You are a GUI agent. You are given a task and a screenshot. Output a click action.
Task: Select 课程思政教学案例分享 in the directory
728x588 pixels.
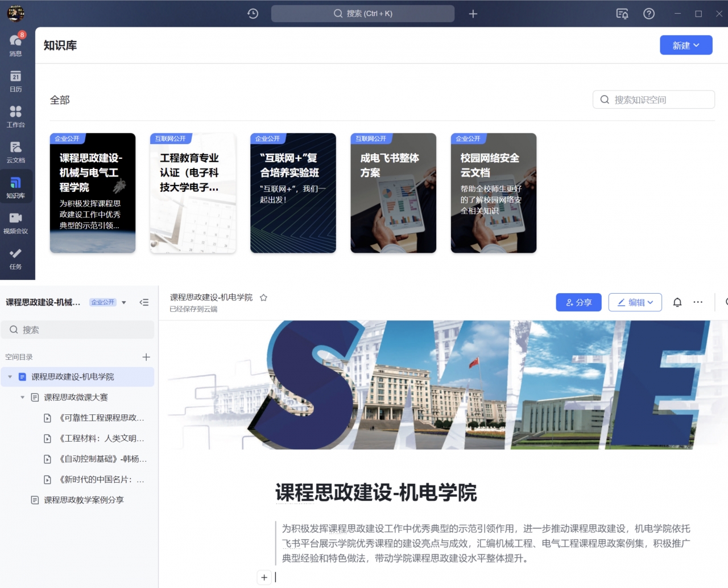[84, 500]
